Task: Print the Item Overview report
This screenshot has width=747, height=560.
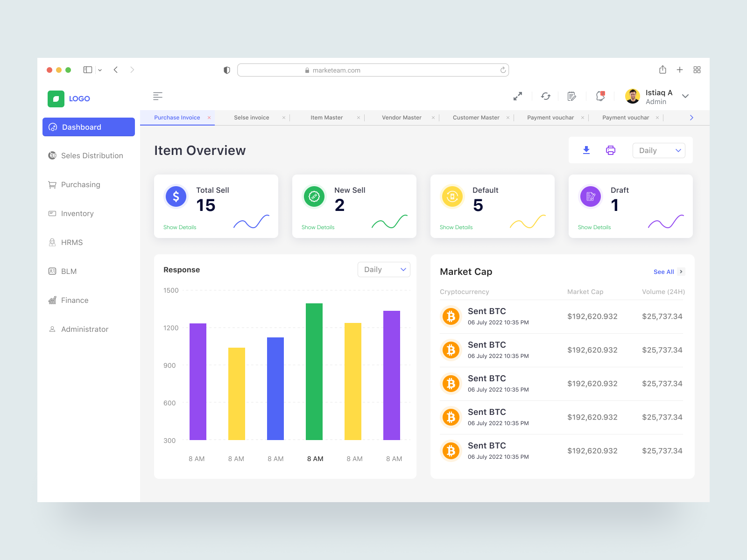Action: (x=611, y=150)
